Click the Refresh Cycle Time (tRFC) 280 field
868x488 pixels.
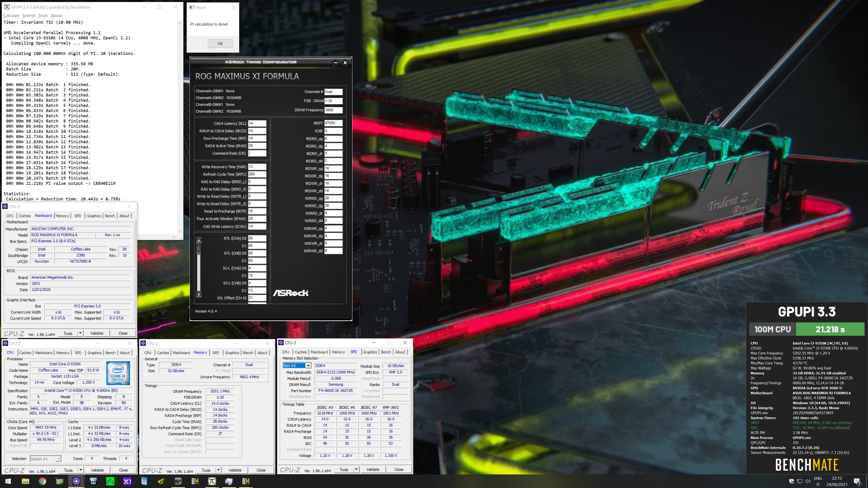coord(257,174)
